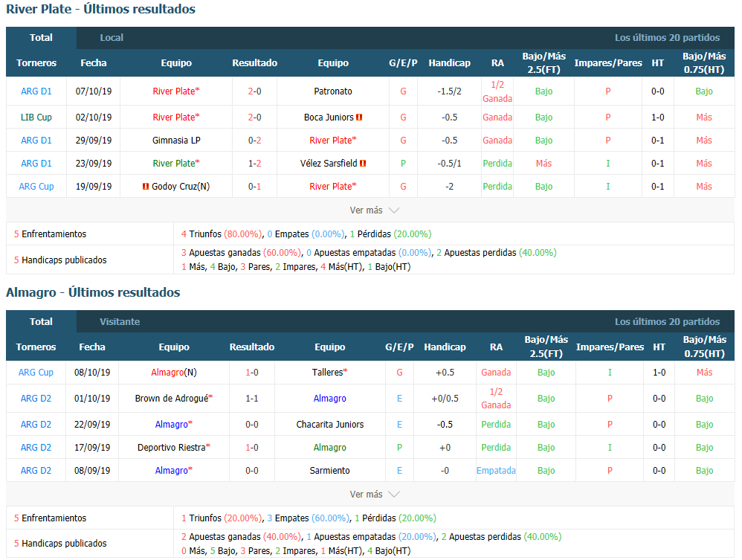Click team name Chacarita Juniors
The image size is (742, 560).
pos(330,425)
